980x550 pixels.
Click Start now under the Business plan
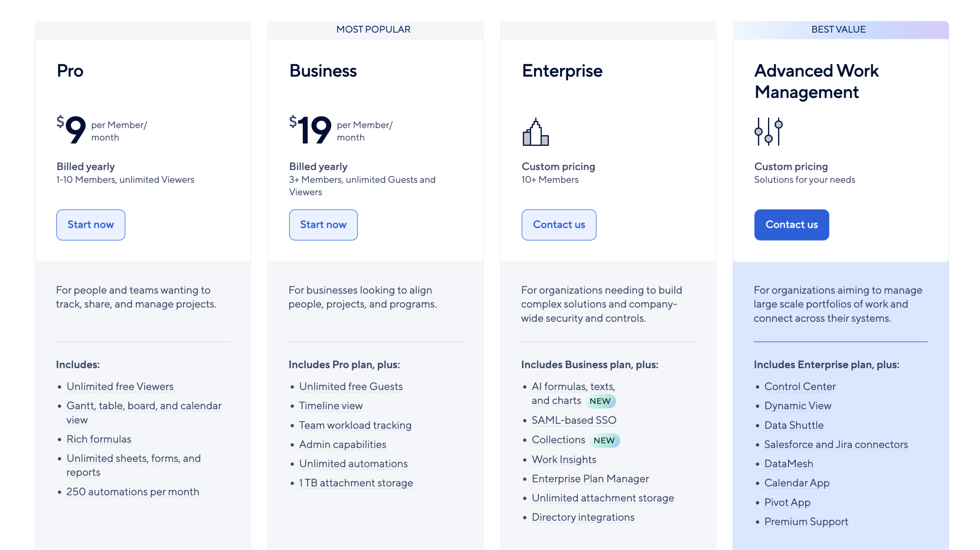coord(323,225)
